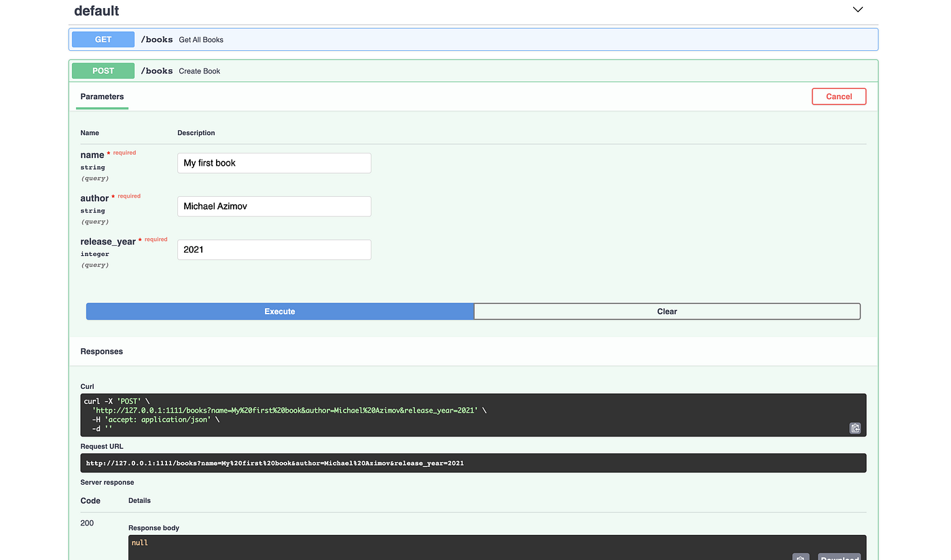
Task: Click the green POST method badge
Action: (x=103, y=71)
